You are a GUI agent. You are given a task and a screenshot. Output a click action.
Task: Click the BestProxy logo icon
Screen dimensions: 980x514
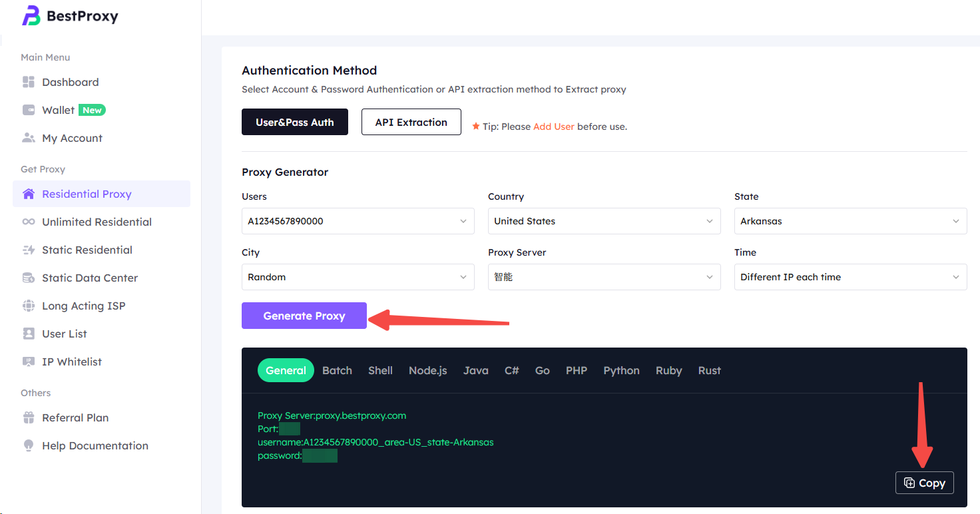click(x=31, y=16)
